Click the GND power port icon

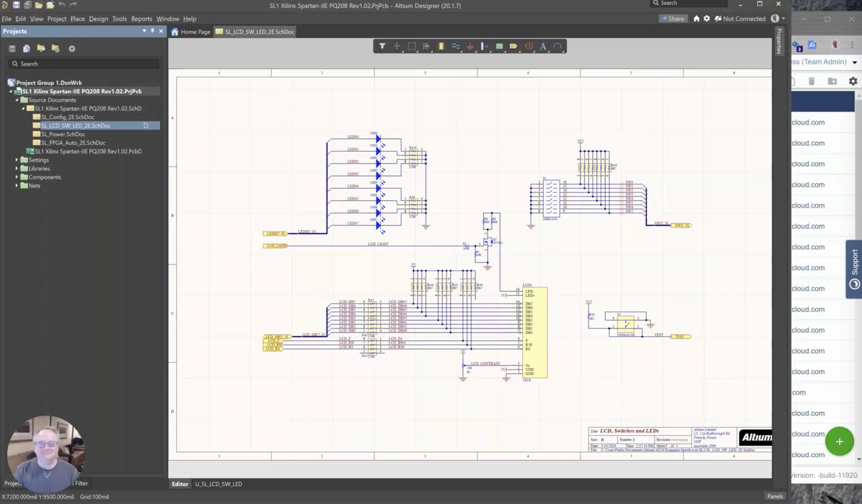coord(470,46)
